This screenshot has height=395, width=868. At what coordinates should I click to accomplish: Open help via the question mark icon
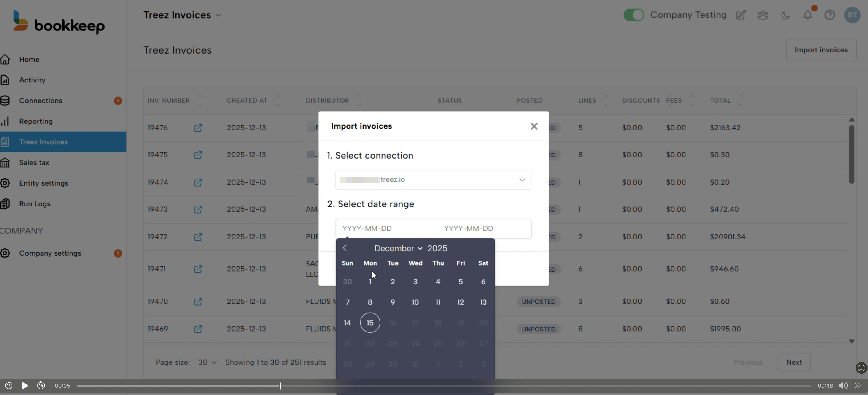click(x=830, y=15)
